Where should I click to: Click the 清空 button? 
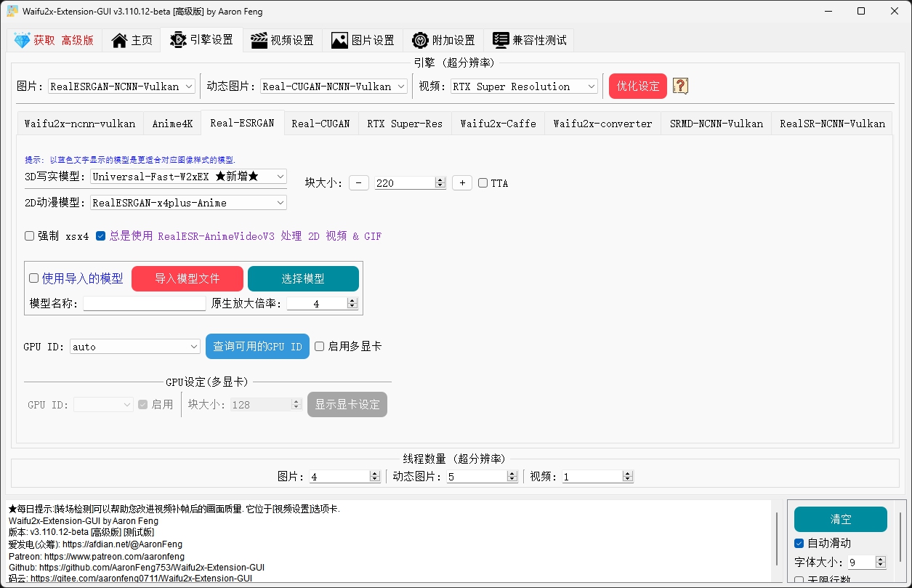[841, 520]
